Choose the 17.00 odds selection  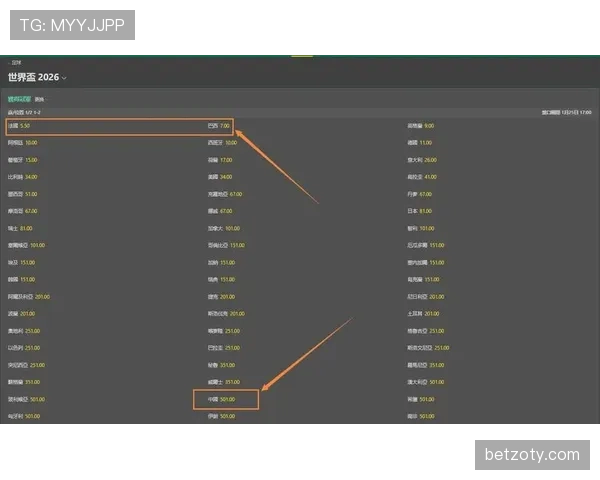pos(220,160)
